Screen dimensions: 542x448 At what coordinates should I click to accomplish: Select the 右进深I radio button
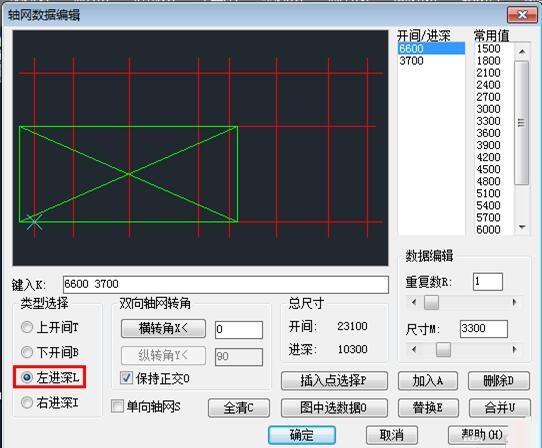pos(27,402)
